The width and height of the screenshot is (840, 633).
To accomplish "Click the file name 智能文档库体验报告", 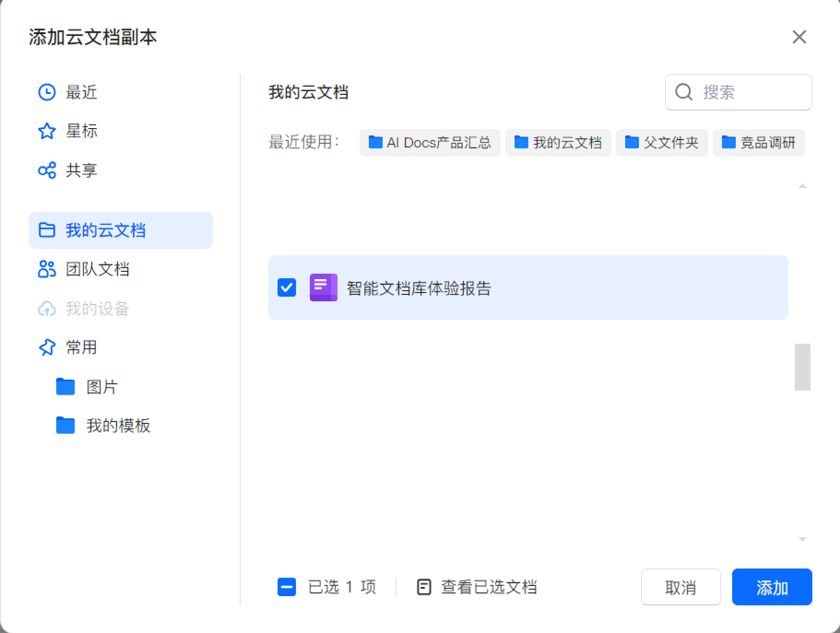I will (419, 288).
